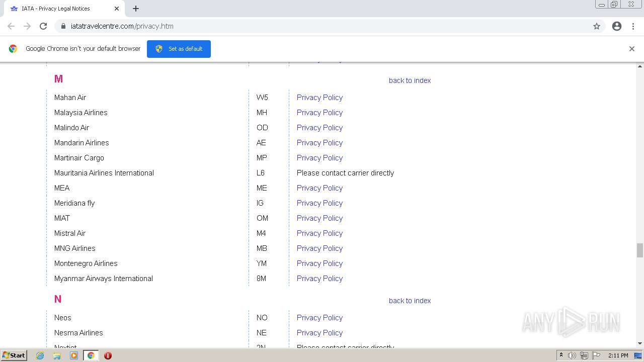Image resolution: width=644 pixels, height=362 pixels.
Task: Click Chrome icon in the taskbar
Action: pos(91,355)
